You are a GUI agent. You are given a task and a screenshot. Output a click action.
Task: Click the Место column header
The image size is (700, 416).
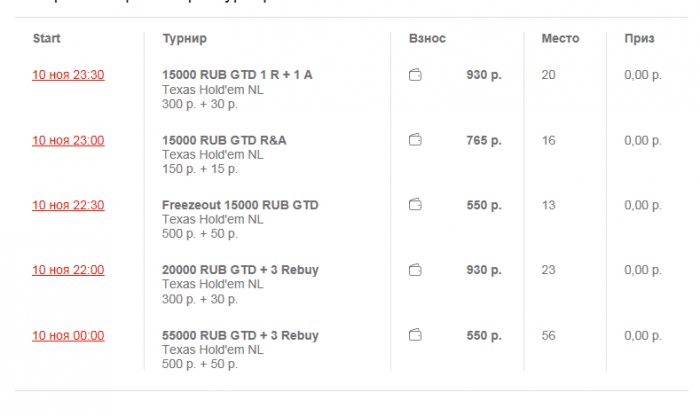[x=560, y=39]
